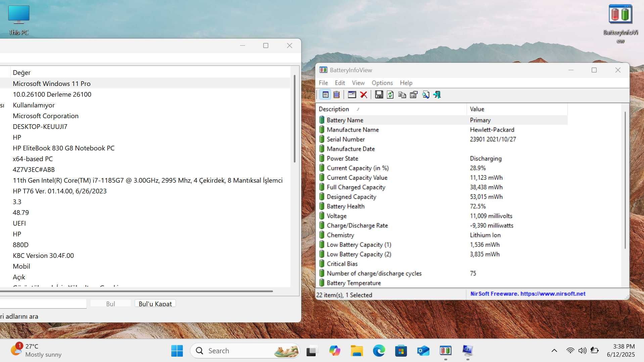Click the search text field in System Information
Viewport: 644px width, 362px height.
(43, 304)
